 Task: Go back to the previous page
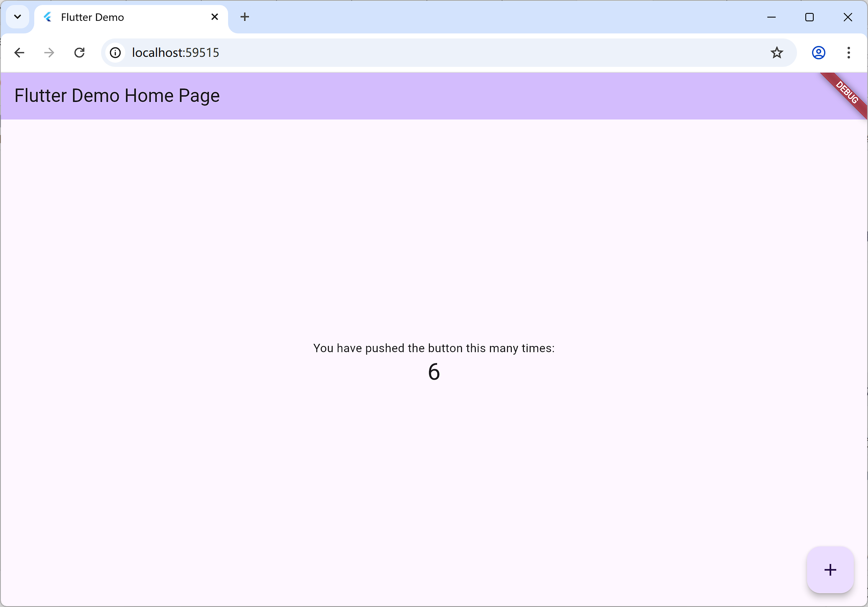click(x=19, y=53)
